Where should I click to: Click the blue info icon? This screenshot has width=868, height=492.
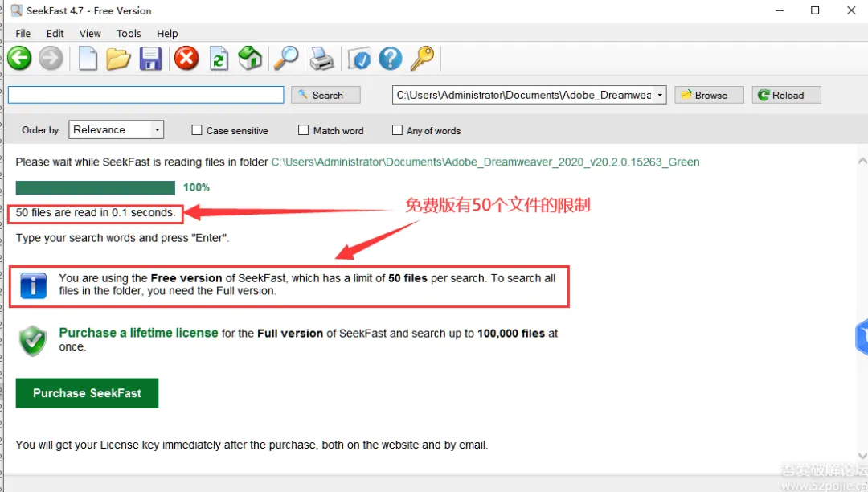(33, 285)
